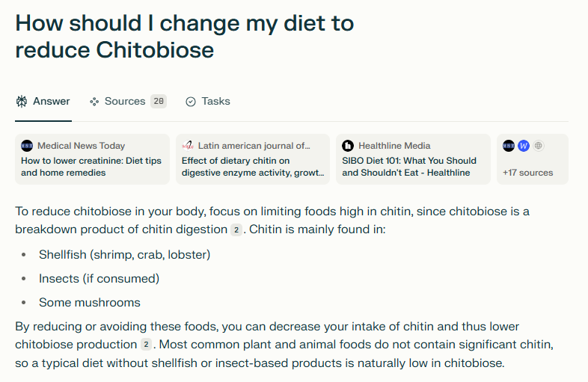The image size is (588, 382).
Task: Switch to the Answer tab
Action: (43, 101)
